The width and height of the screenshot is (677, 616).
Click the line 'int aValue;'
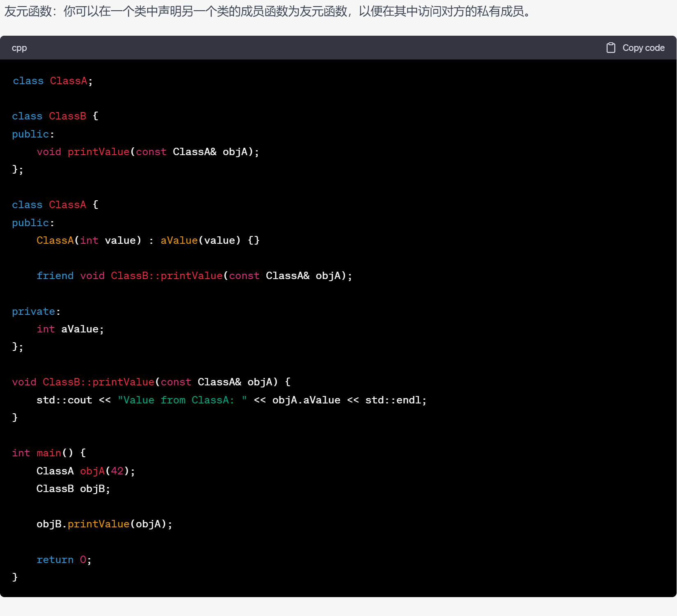(x=70, y=329)
